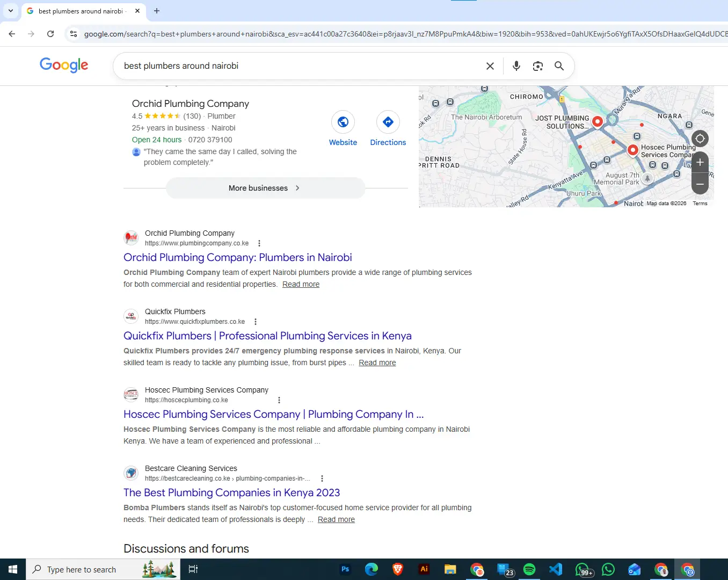Click the 'https://www.plumbingcompany.co.ke' URL text
The width and height of the screenshot is (728, 580).
pos(196,243)
